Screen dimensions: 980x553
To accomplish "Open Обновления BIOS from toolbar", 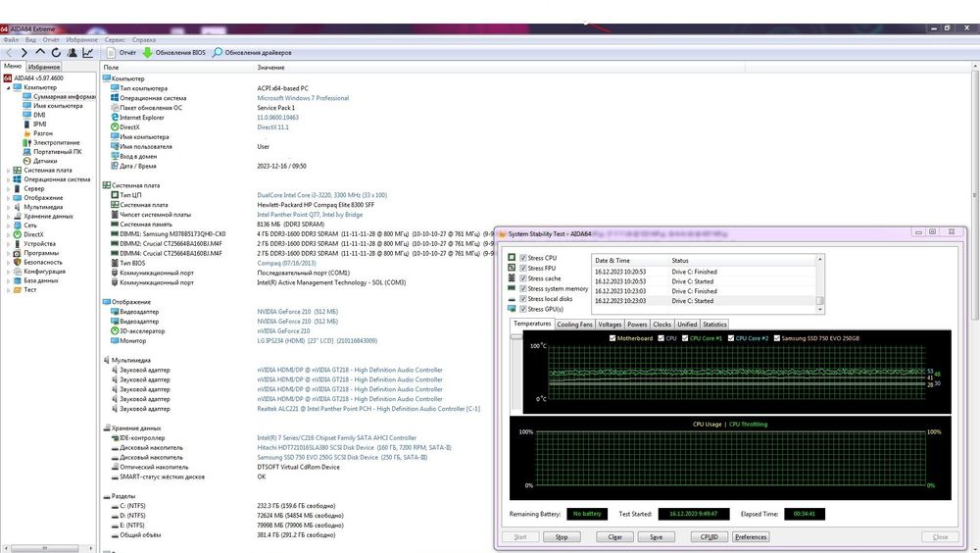I will (173, 53).
